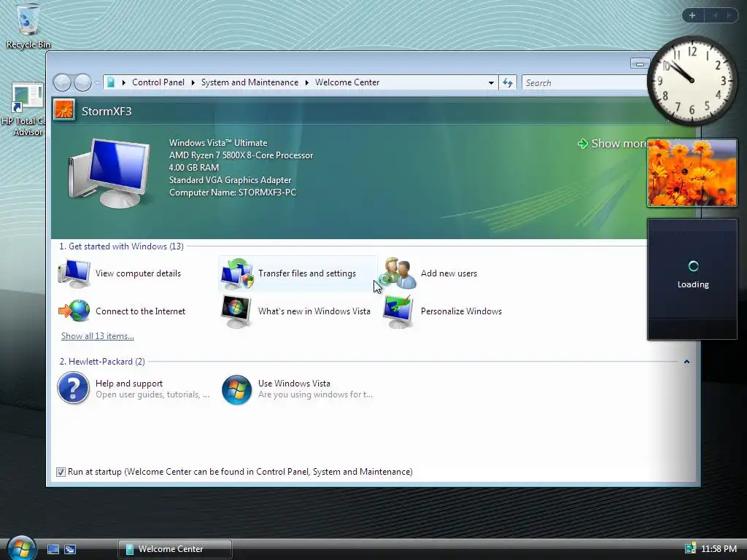Click the AMD Ryzen 7 5800X processor text

coord(241,155)
